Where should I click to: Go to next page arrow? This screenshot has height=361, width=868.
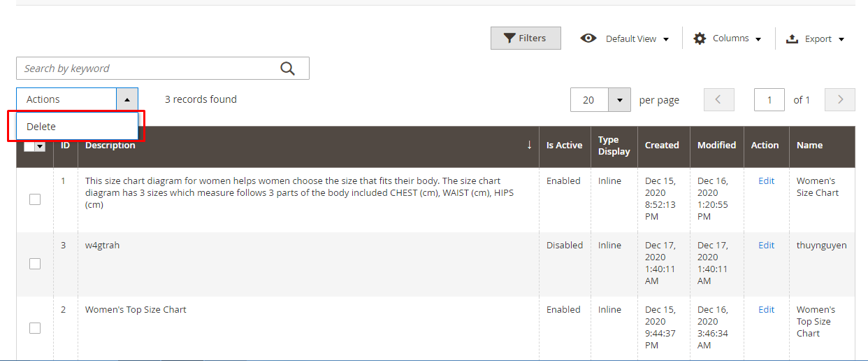[839, 100]
